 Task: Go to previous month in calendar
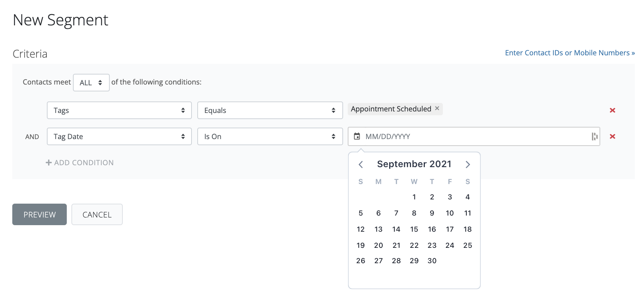point(361,164)
